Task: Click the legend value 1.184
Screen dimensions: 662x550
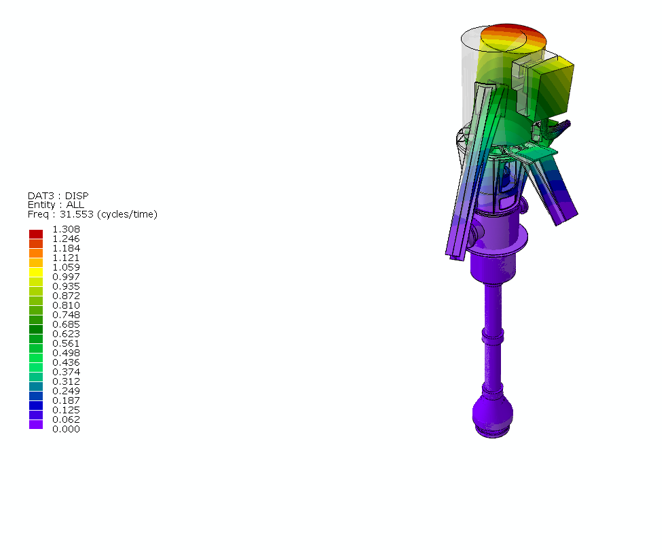Action: click(66, 248)
